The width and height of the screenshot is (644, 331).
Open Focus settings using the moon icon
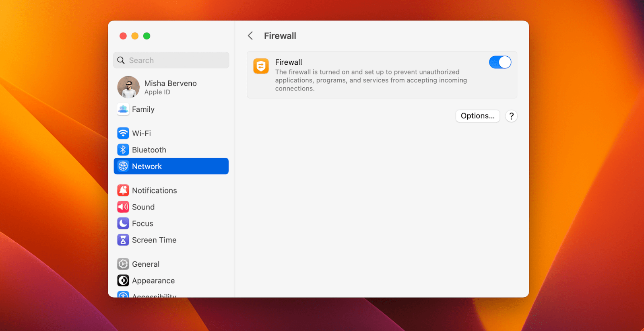[x=123, y=223]
